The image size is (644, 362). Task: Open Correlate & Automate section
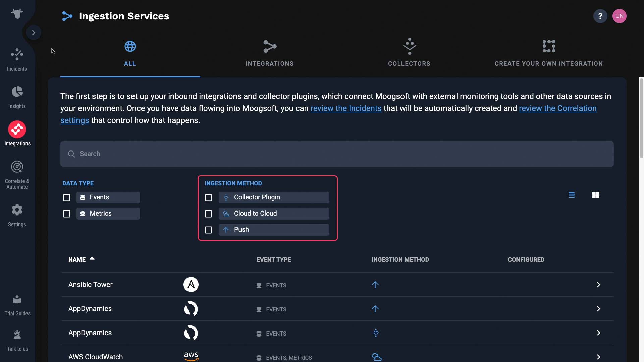click(17, 175)
